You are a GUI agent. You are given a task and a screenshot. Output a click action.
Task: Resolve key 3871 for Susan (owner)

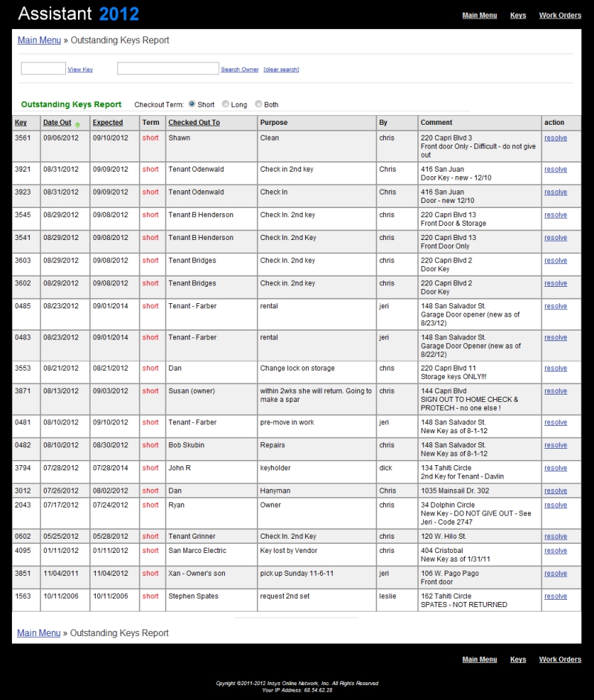(555, 392)
